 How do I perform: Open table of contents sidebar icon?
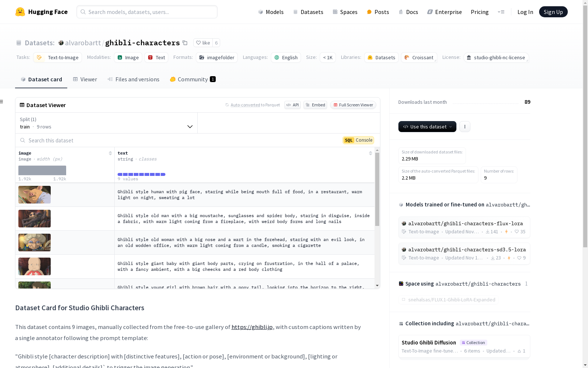click(2, 102)
